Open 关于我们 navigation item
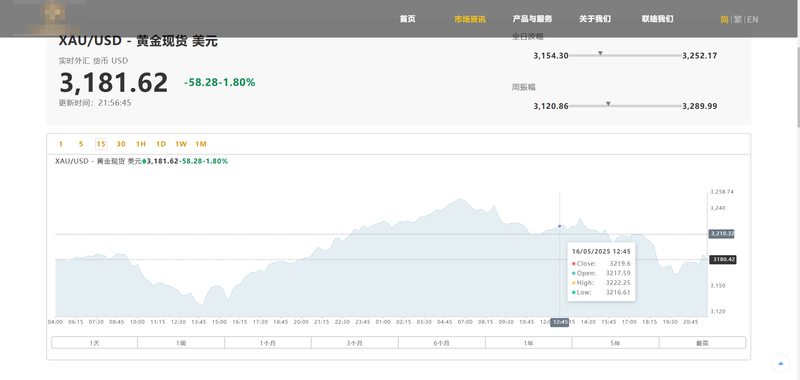The image size is (800, 380). [x=595, y=19]
